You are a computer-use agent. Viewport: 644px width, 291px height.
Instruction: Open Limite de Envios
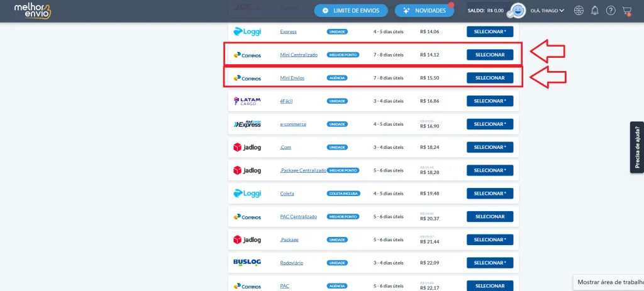351,11
